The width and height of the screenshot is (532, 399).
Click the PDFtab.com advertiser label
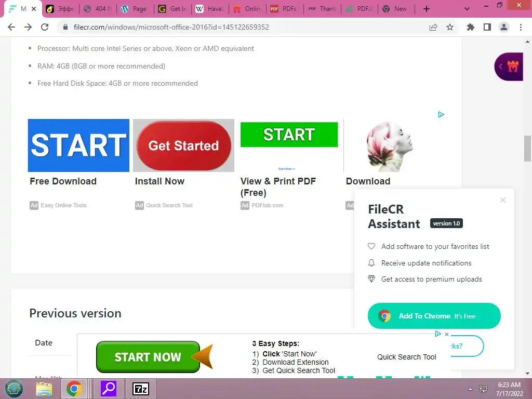(x=268, y=205)
